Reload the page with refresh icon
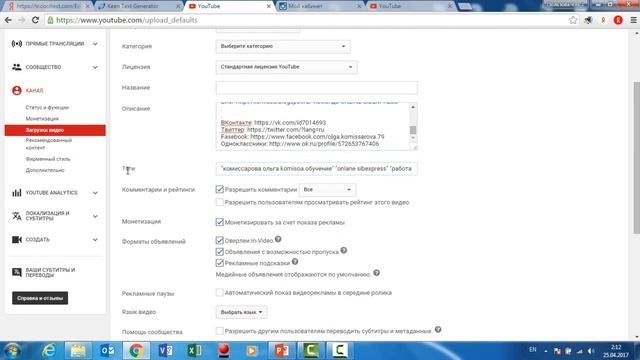Viewport: 640px width, 360px height. [x=36, y=20]
